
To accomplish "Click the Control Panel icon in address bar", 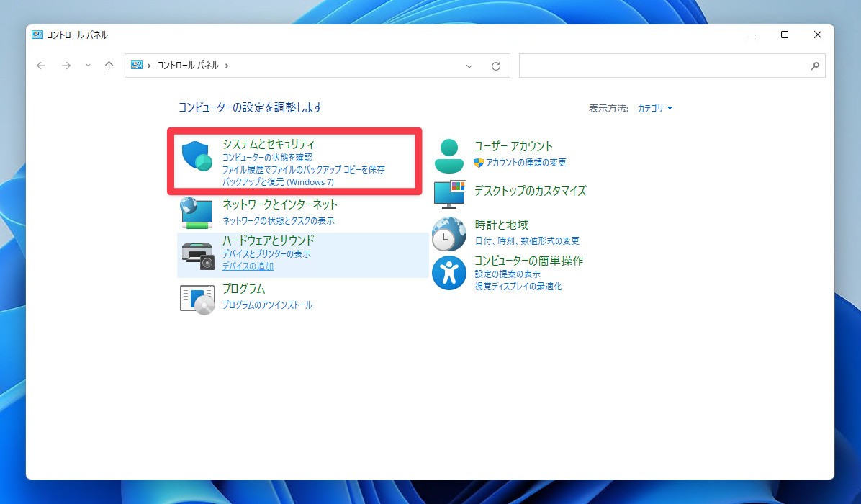I will pyautogui.click(x=137, y=66).
